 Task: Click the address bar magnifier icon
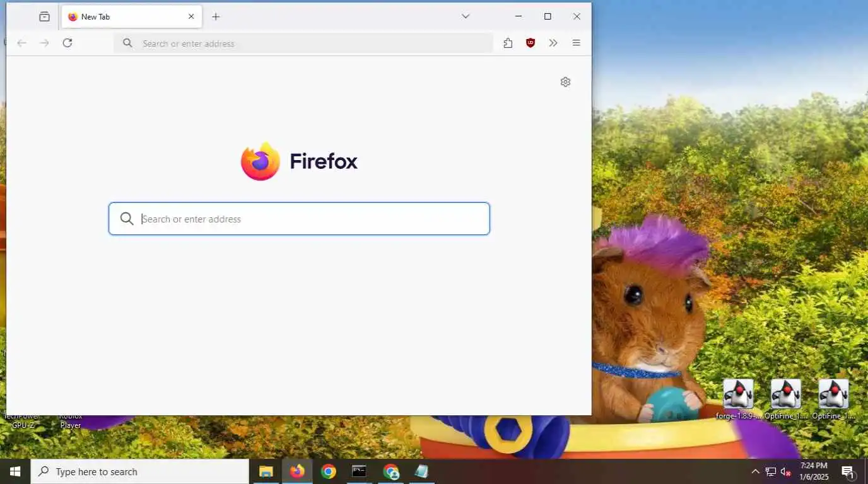[127, 43]
